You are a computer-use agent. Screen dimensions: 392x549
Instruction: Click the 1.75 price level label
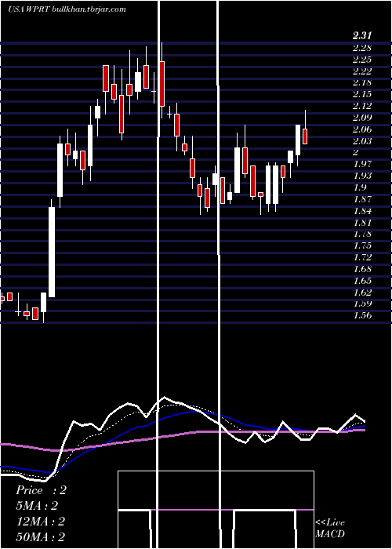pyautogui.click(x=362, y=245)
